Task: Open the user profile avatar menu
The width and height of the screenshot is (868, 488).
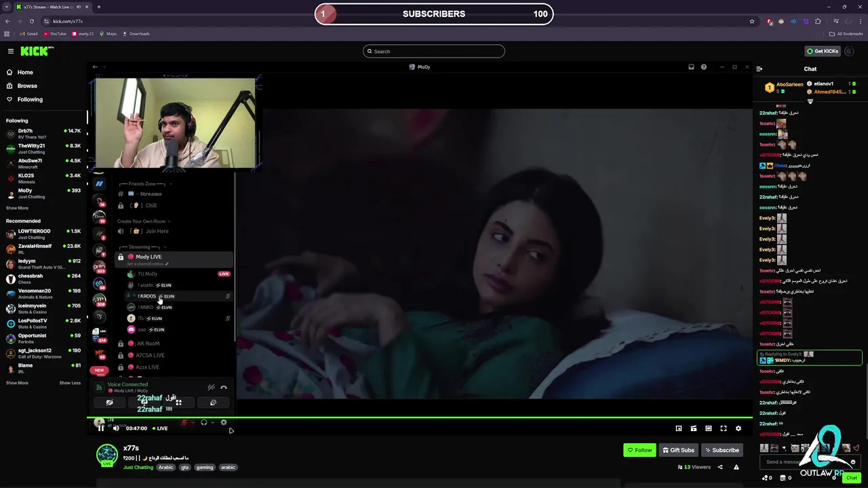Action: (x=850, y=52)
